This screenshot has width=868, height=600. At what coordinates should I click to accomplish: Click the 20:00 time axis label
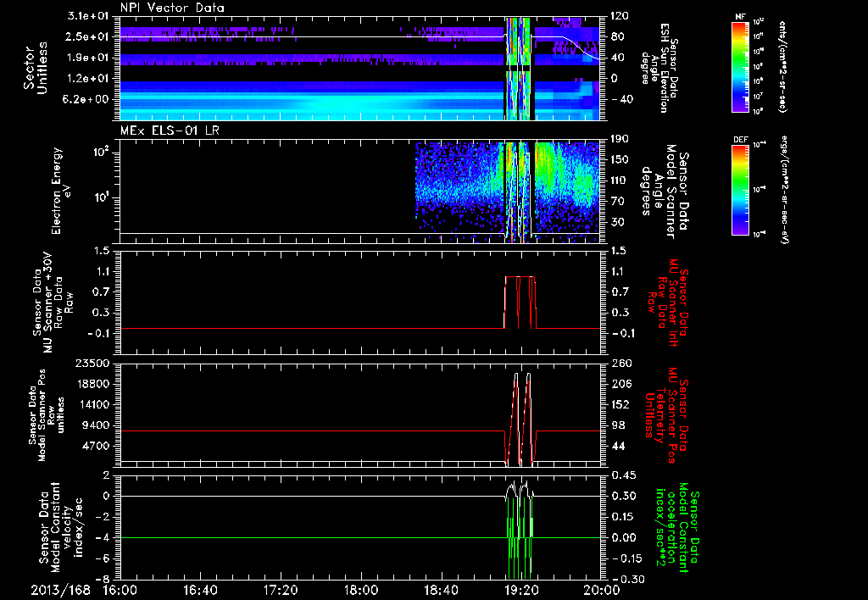[600, 590]
